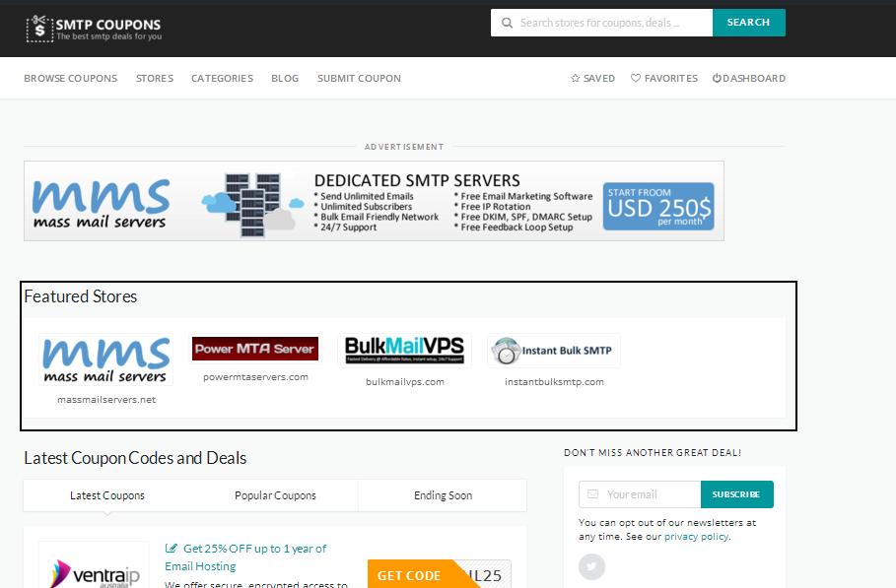The width and height of the screenshot is (896, 588).
Task: Open the BulkMailVPS store logo
Action: pyautogui.click(x=404, y=350)
